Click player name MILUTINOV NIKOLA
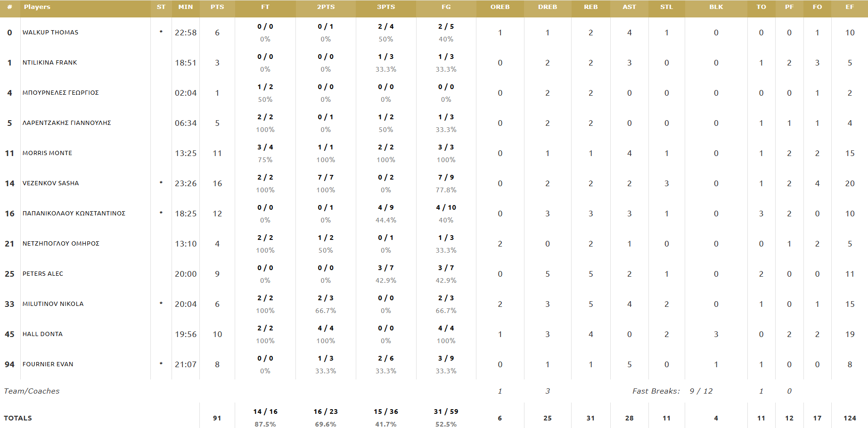Screen dimensions: 868x428 [x=53, y=304]
